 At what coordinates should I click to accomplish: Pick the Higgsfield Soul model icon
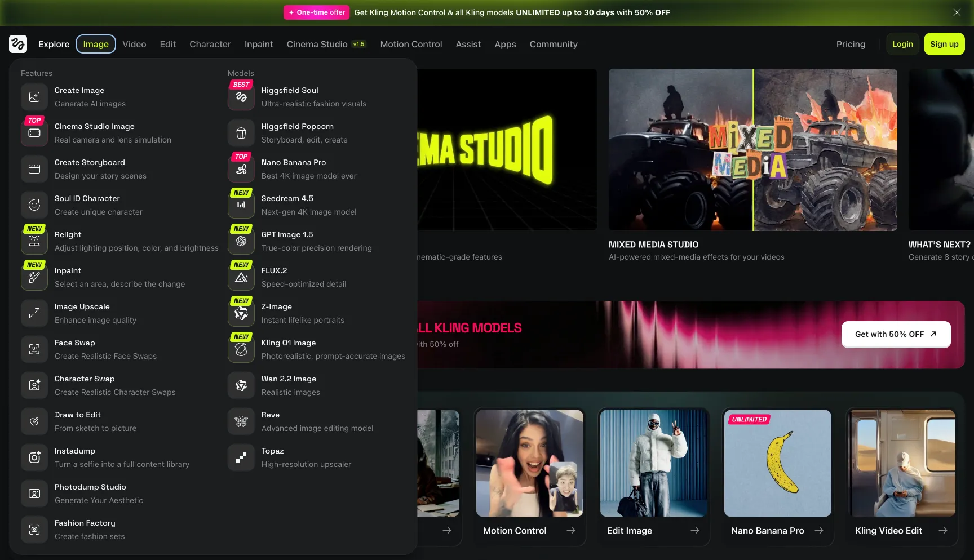241,97
